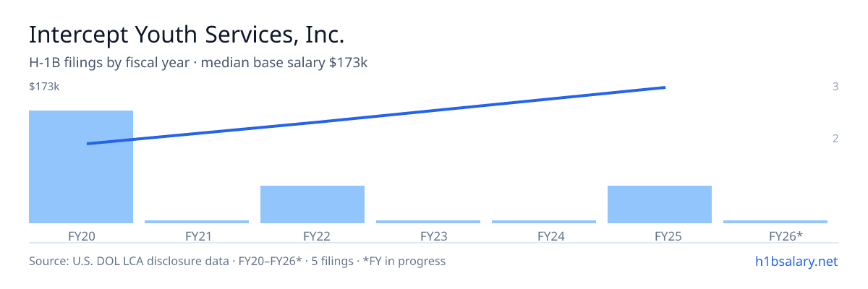Click the FY26* bar stub
868x289 pixels.
775,222
